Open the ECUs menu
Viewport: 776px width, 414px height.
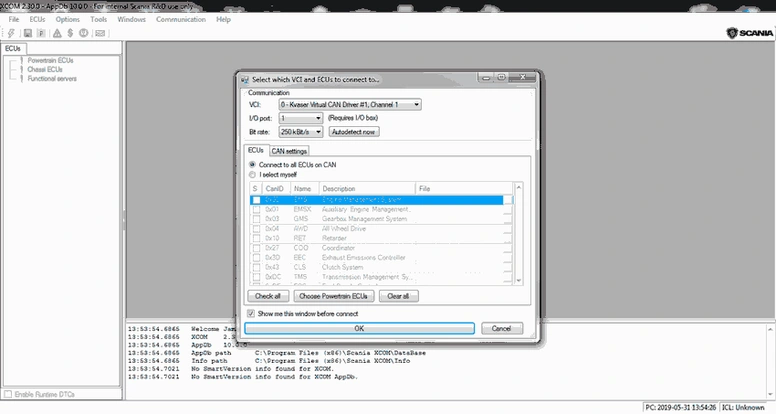point(37,19)
